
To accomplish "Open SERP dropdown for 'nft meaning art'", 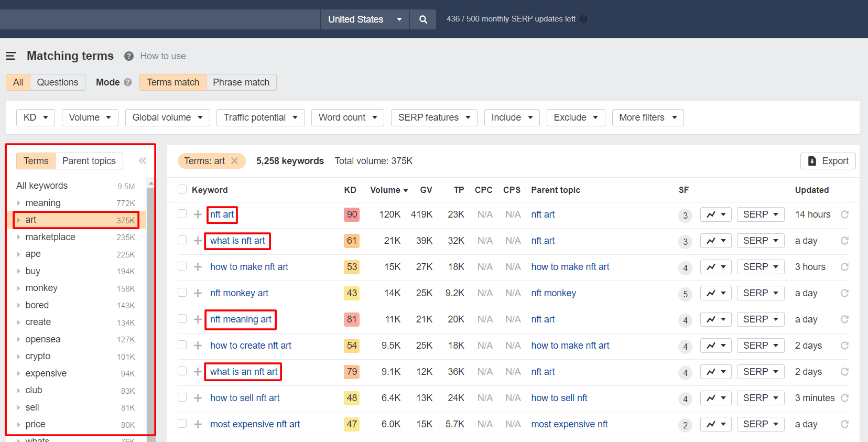I will 760,319.
